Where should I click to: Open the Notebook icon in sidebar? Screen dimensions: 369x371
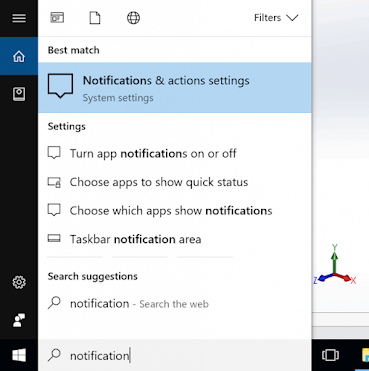click(x=19, y=94)
